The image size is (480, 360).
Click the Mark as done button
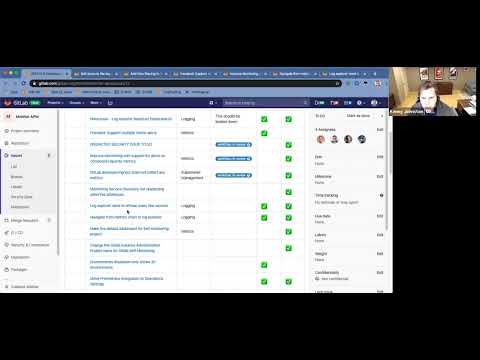[x=358, y=116]
